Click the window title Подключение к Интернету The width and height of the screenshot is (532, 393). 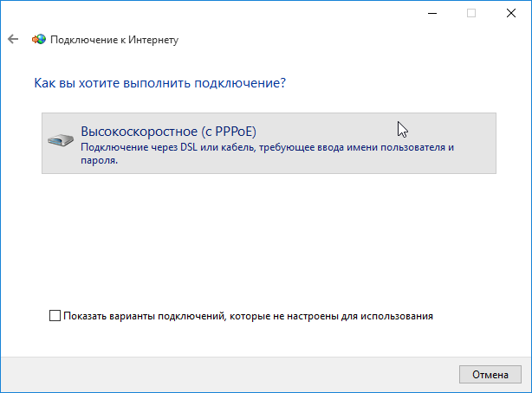click(x=114, y=40)
